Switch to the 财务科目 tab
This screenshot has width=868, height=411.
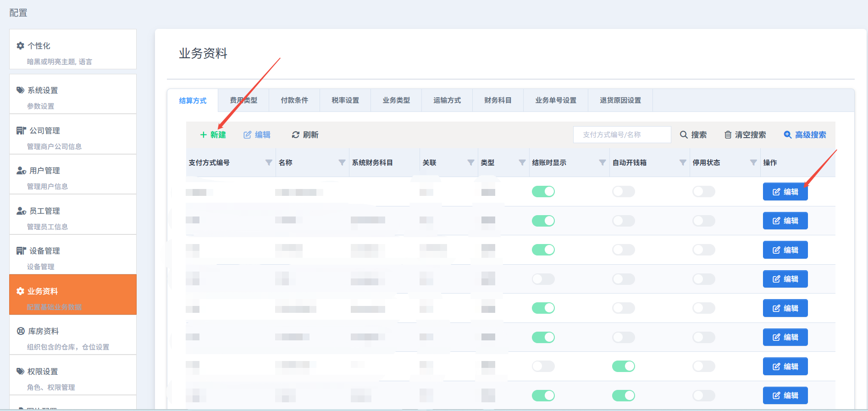pyautogui.click(x=498, y=100)
